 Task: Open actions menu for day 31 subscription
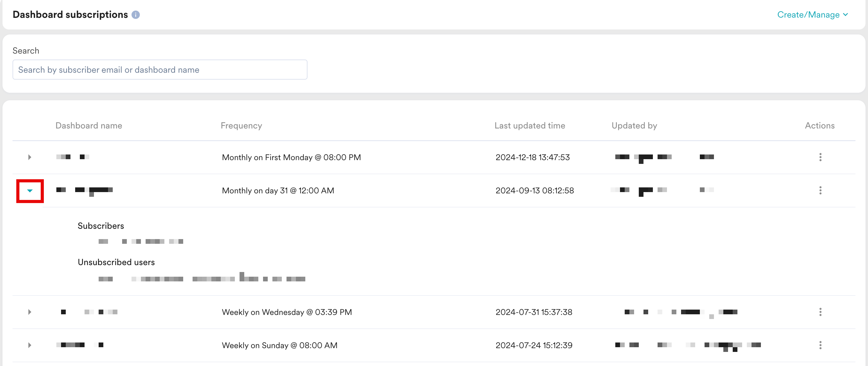pos(820,191)
